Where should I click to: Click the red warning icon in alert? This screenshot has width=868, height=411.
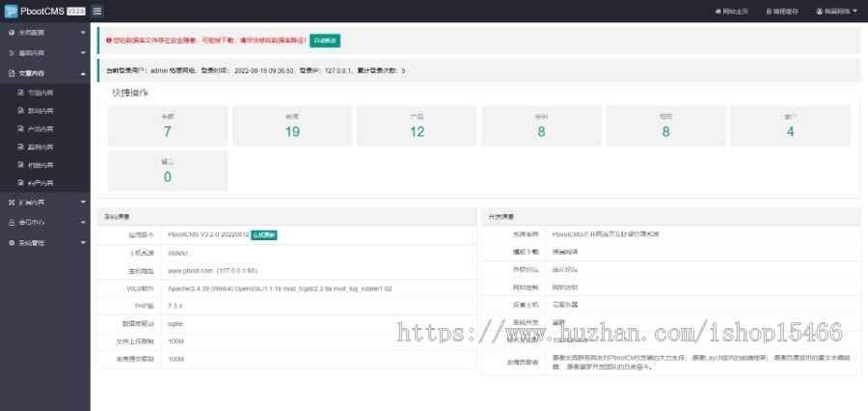click(108, 41)
